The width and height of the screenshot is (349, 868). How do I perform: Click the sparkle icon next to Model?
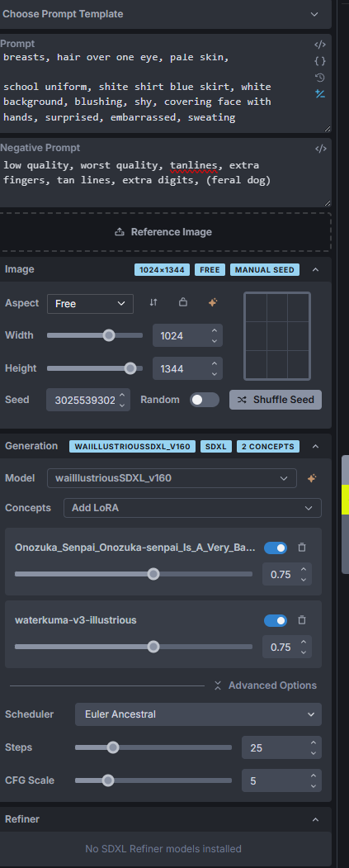(312, 478)
